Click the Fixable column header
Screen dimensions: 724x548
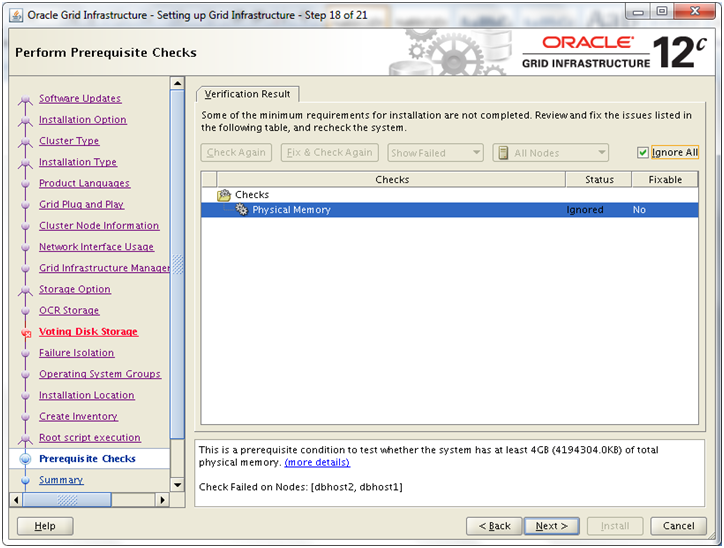click(665, 180)
